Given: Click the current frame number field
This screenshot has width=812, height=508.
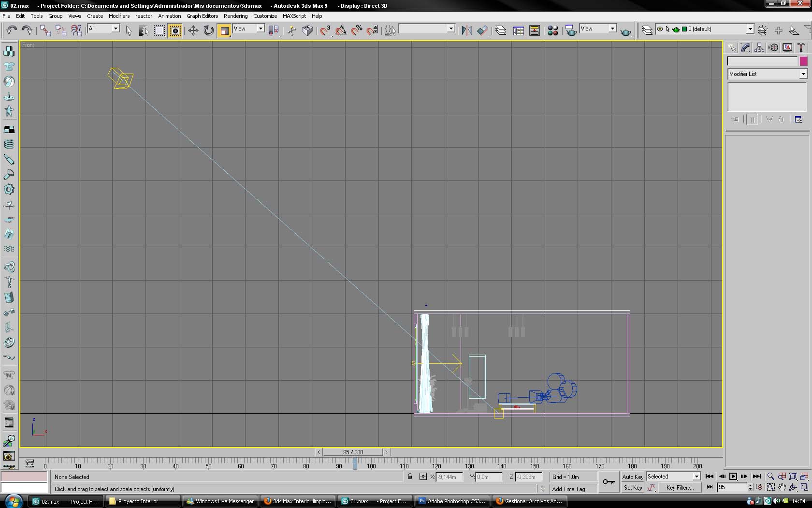Looking at the screenshot, I should (732, 488).
